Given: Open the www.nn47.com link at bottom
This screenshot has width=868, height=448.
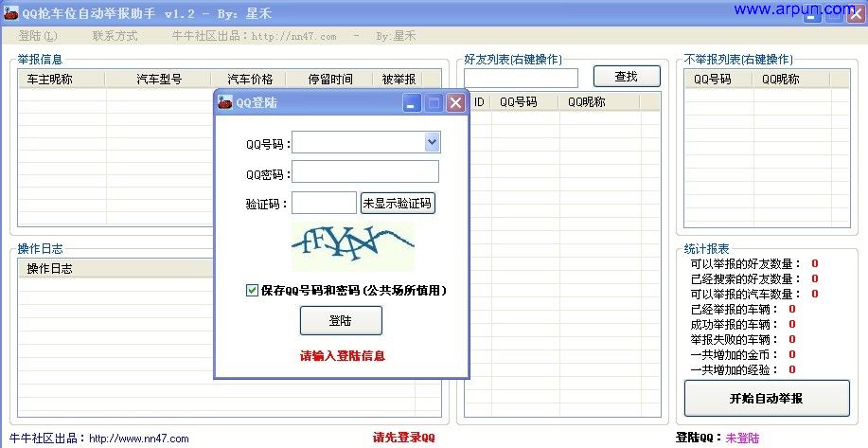Looking at the screenshot, I should [x=139, y=439].
